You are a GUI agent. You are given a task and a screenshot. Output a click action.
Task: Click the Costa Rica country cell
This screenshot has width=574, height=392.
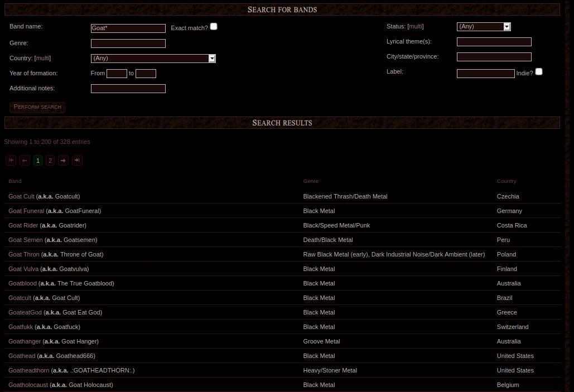pos(512,225)
